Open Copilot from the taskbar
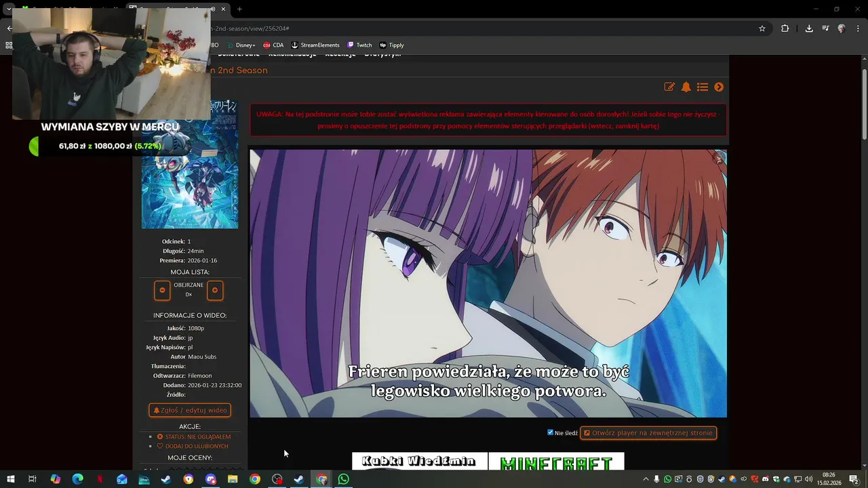This screenshot has height=488, width=868. (55, 479)
